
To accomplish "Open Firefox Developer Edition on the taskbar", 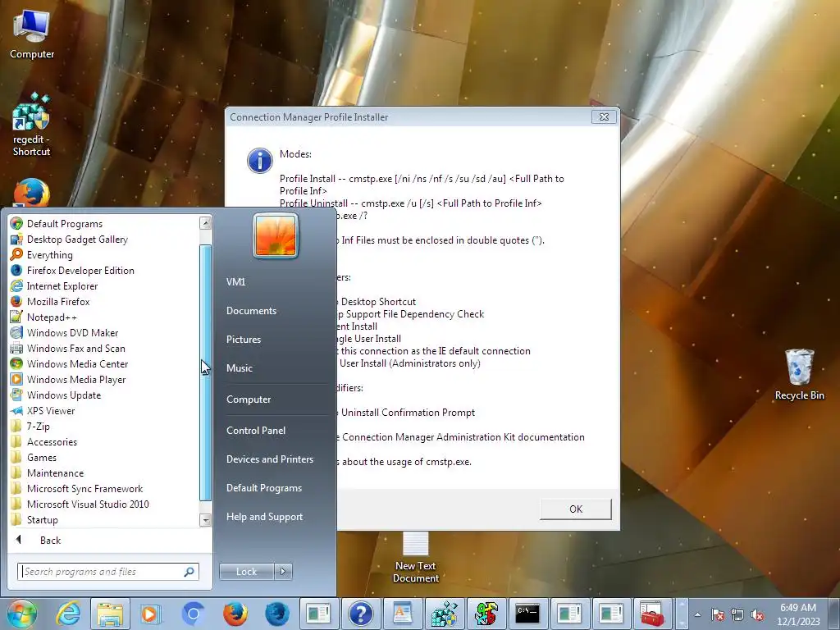I will pyautogui.click(x=276, y=614).
